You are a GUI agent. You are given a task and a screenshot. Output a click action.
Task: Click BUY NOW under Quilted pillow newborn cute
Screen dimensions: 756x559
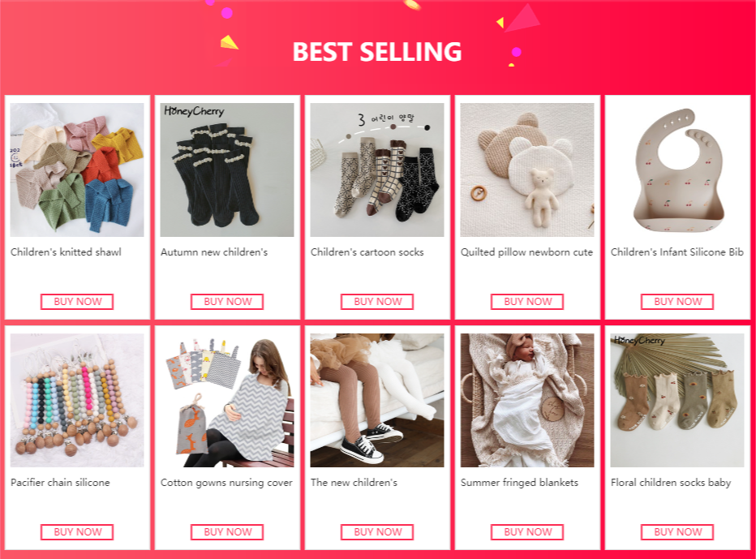point(527,302)
